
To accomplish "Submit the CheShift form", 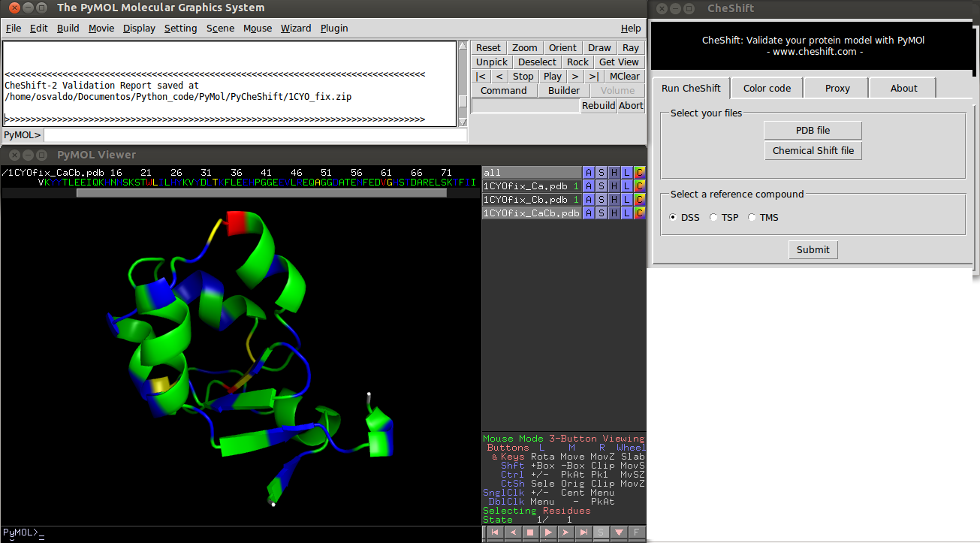I will (x=813, y=249).
